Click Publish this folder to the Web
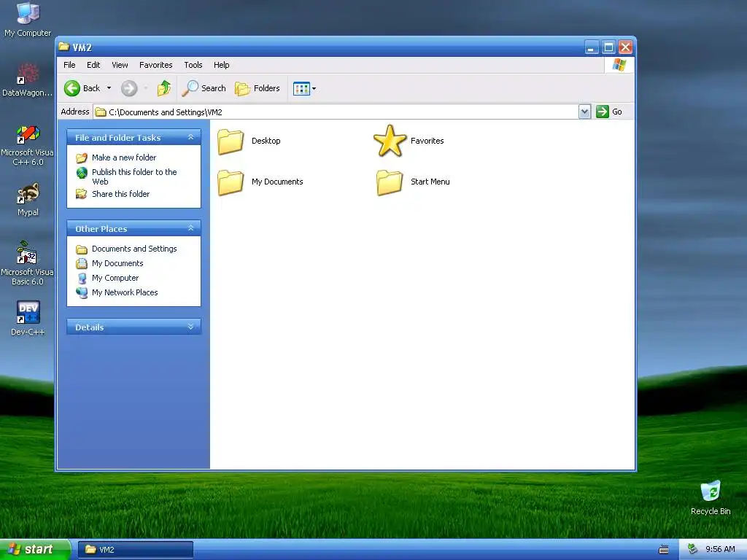The width and height of the screenshot is (747, 560). point(134,176)
